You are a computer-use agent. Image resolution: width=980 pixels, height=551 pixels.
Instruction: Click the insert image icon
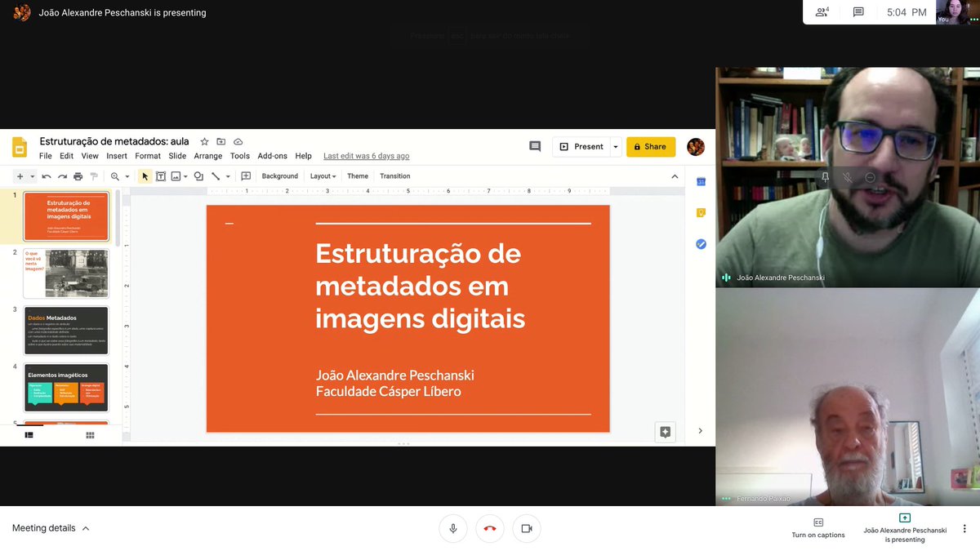point(176,176)
